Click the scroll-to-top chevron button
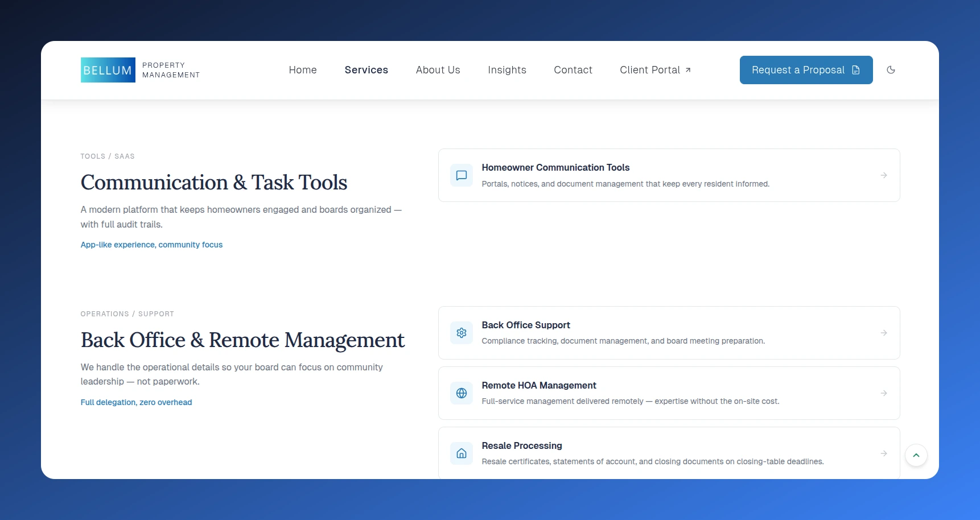980x520 pixels. (916, 455)
